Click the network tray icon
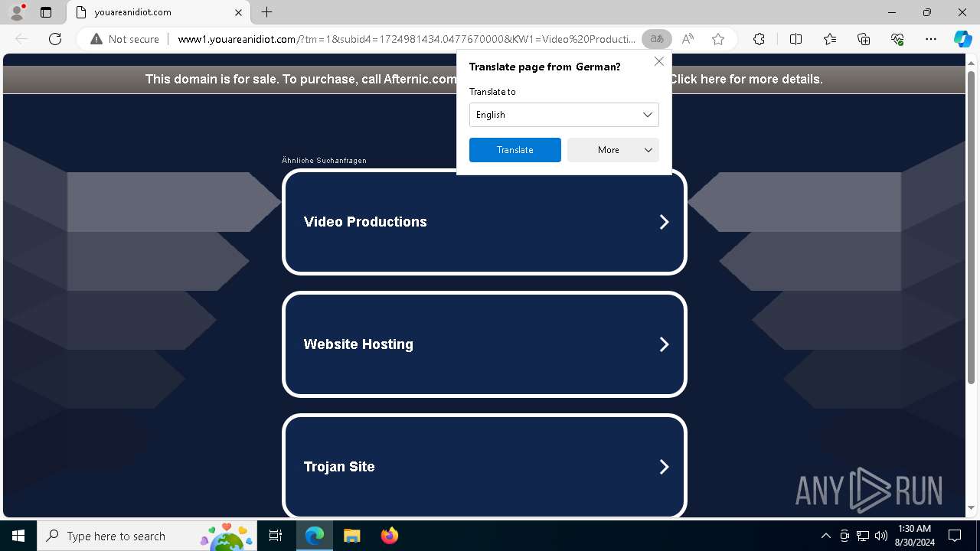The height and width of the screenshot is (551, 980). [863, 536]
